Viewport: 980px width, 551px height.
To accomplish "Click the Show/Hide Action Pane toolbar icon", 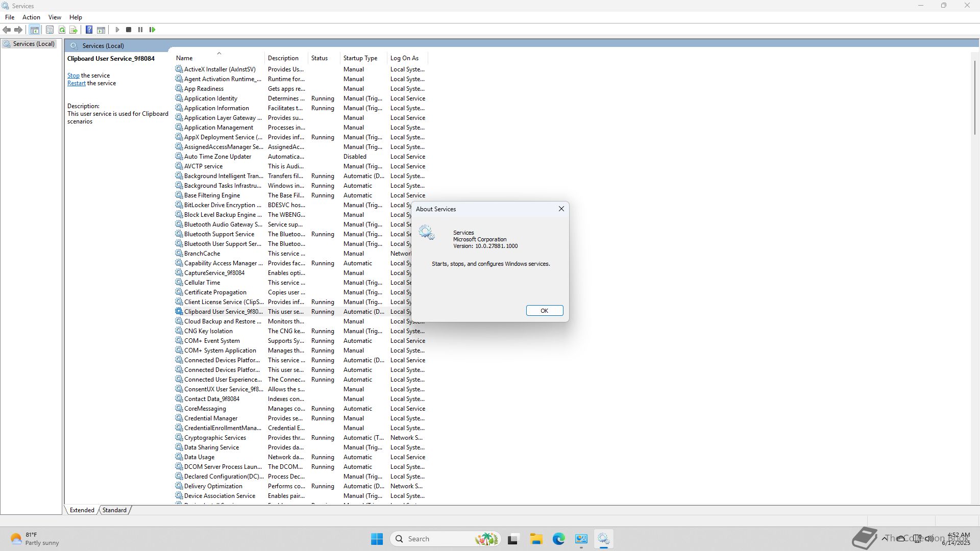I will pos(101,30).
